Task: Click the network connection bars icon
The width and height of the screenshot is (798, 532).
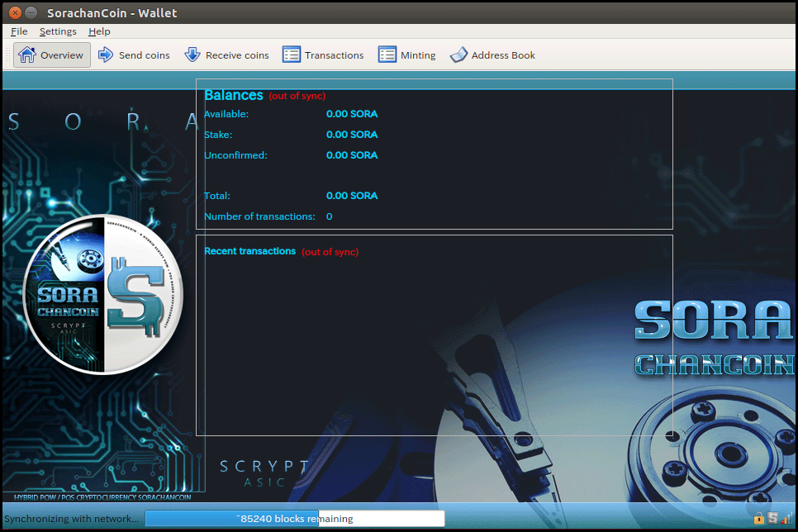Action: click(x=786, y=518)
